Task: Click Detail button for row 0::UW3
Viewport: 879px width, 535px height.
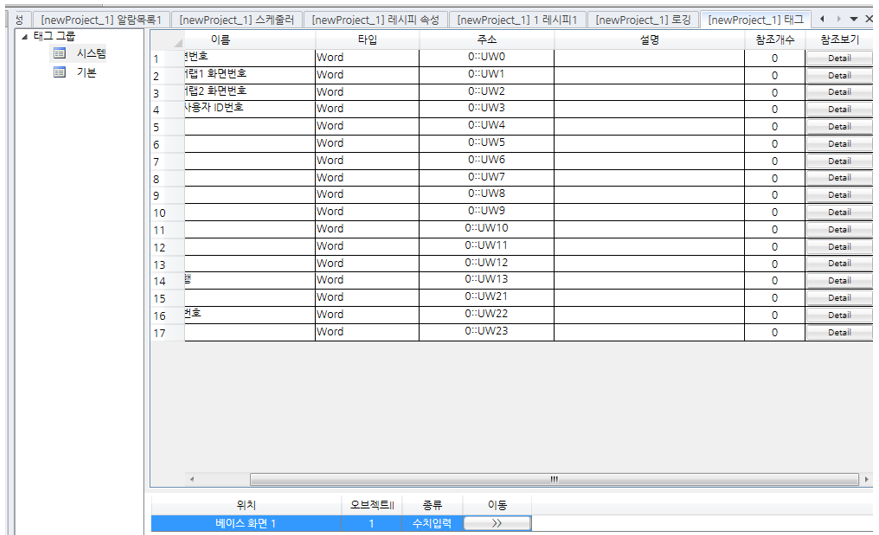Action: click(x=839, y=109)
